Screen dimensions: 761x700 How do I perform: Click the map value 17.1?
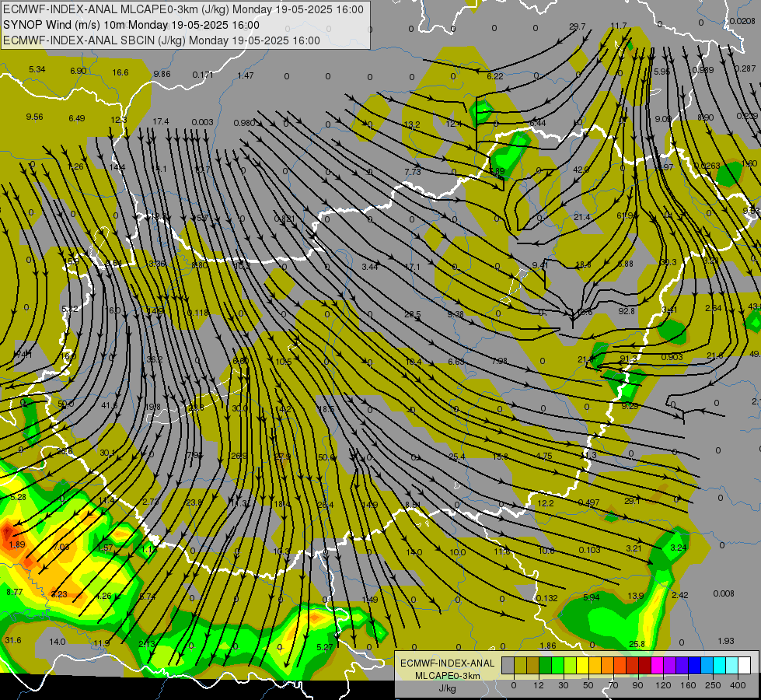coord(412,267)
